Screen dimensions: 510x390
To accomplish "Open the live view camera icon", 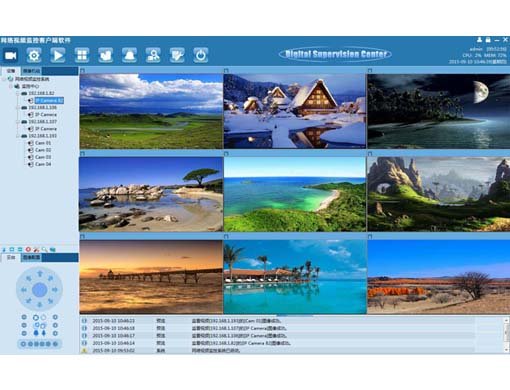I will tap(11, 55).
